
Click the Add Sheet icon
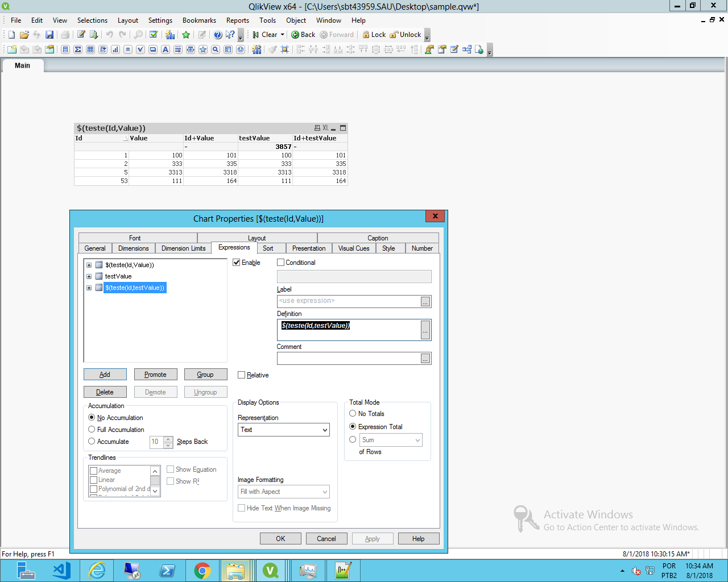coord(11,49)
